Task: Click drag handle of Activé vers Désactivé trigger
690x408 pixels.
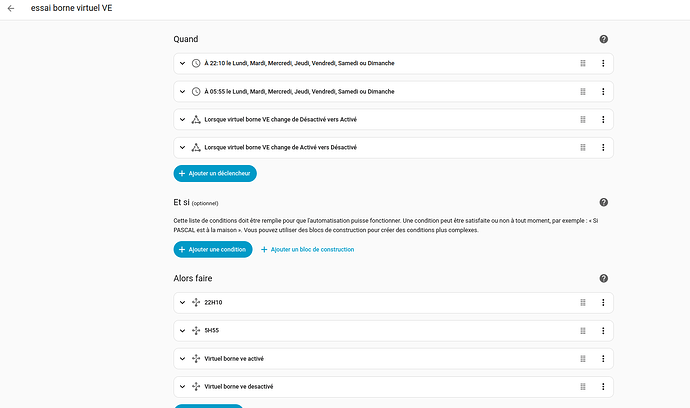Action: [583, 147]
